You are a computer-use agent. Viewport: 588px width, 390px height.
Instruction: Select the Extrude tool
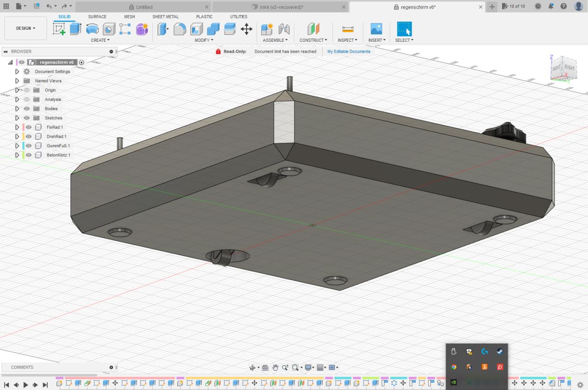pyautogui.click(x=75, y=29)
